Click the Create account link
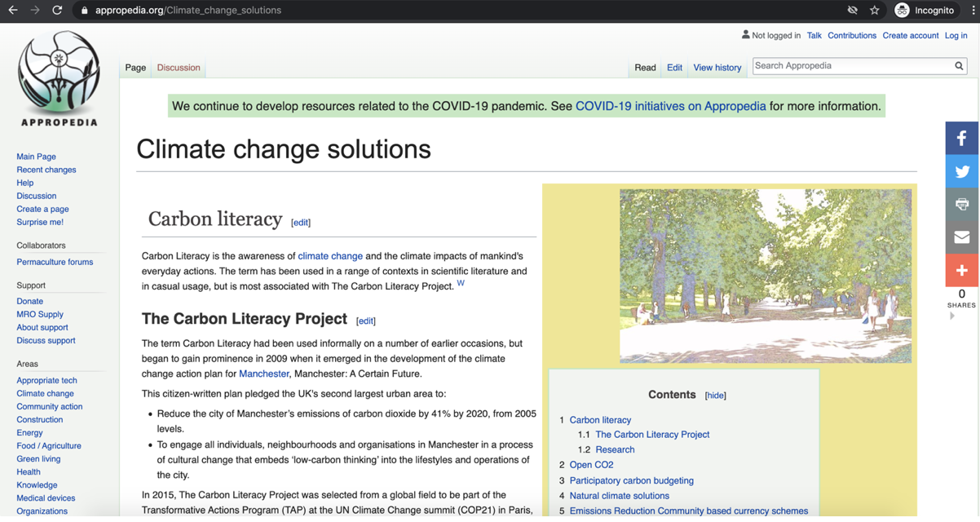 tap(910, 36)
